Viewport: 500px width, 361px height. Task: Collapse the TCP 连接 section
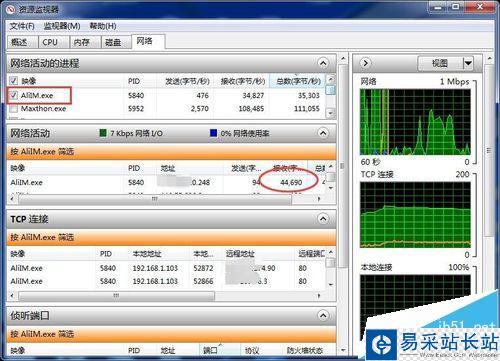pos(323,219)
